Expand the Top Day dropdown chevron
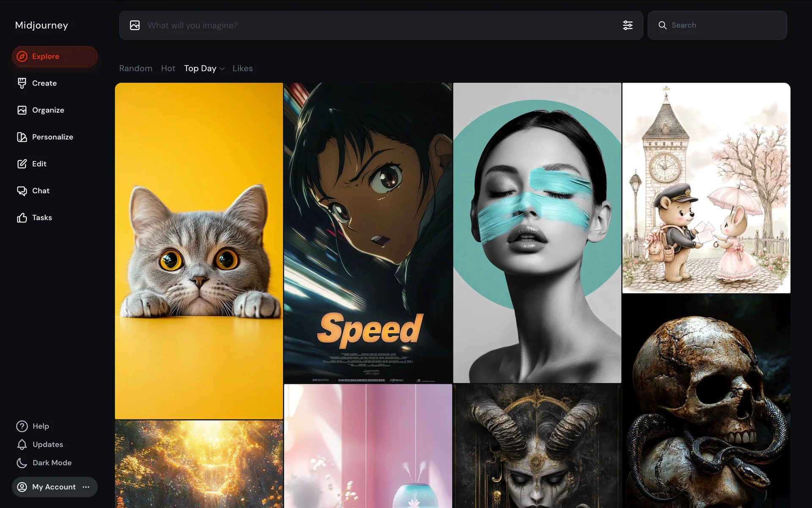Image resolution: width=812 pixels, height=508 pixels. click(x=222, y=69)
